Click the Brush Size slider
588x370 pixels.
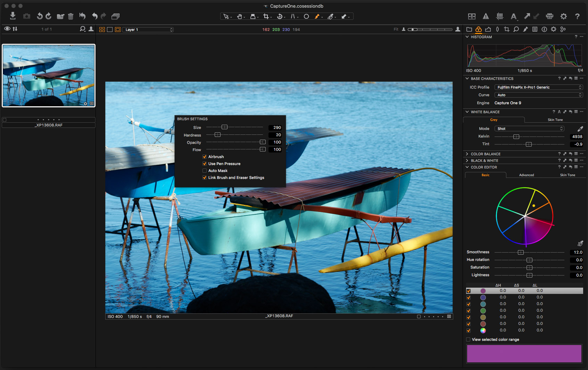235,127
